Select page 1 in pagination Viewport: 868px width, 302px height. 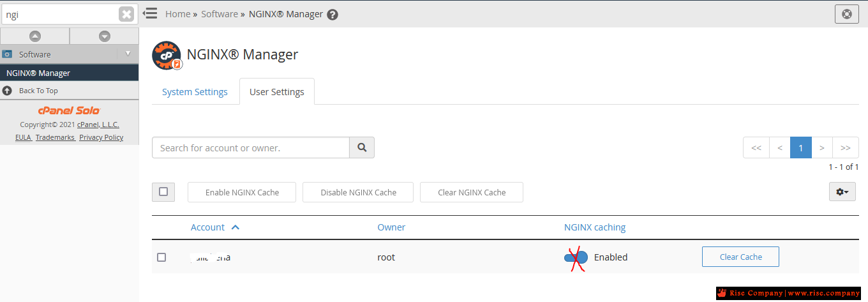(x=801, y=147)
